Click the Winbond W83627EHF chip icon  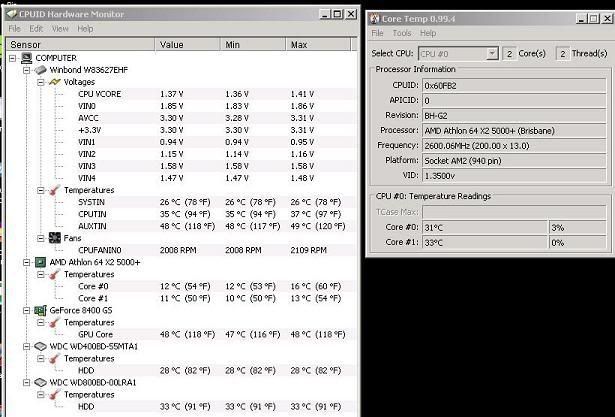40,70
